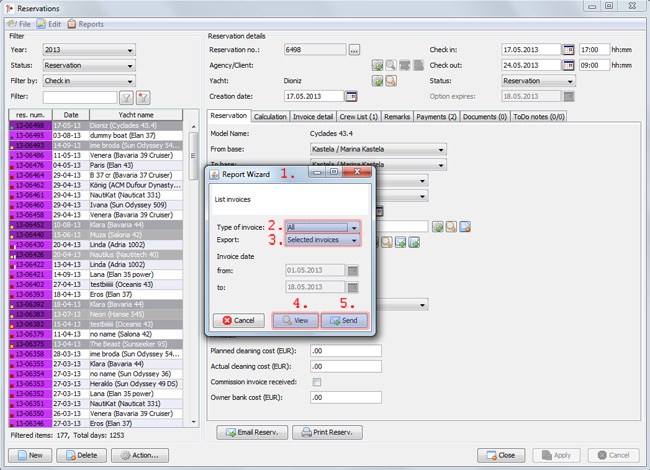This screenshot has height=470, width=650.
Task: Tick the Commission invoice received checkbox
Action: tap(317, 382)
